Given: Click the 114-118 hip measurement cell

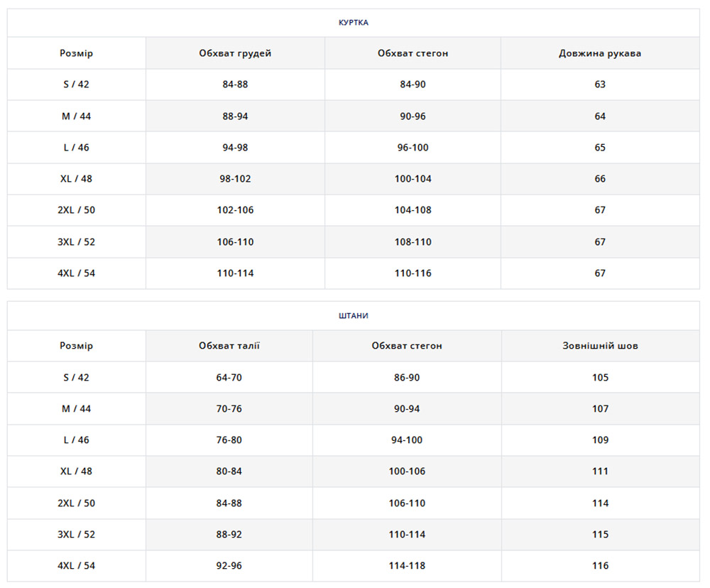Looking at the screenshot, I should 407,566.
